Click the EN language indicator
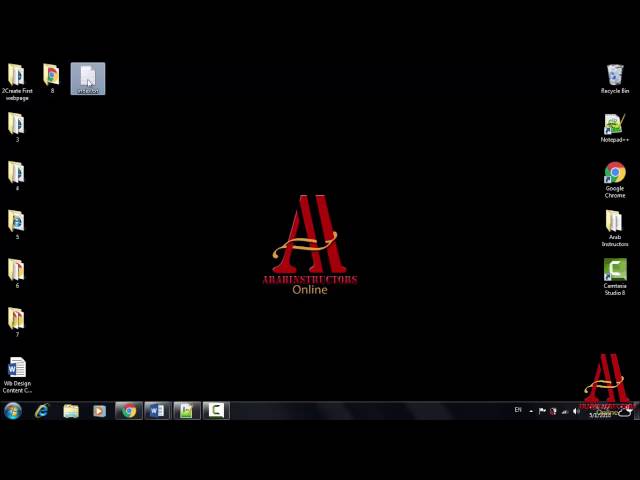Viewport: 640px width, 480px height. [x=518, y=410]
